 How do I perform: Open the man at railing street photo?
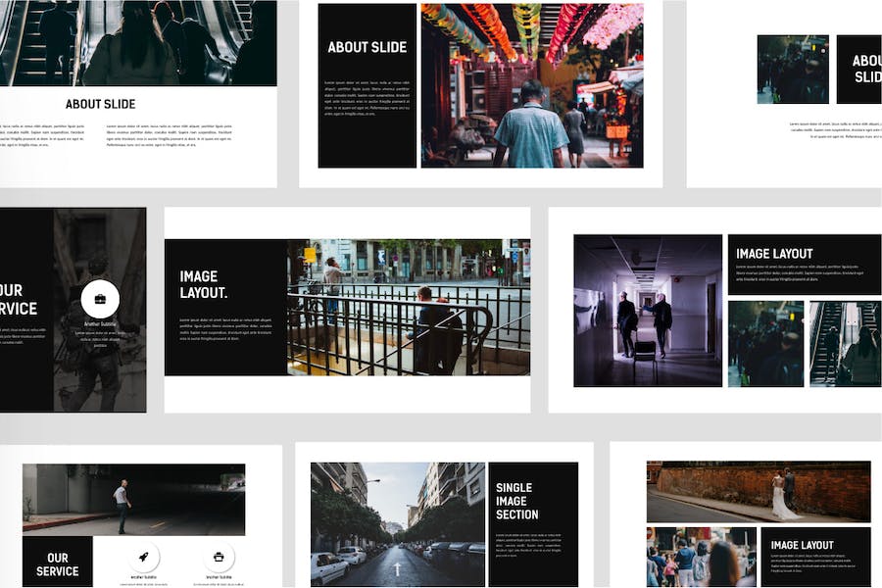[x=409, y=307]
